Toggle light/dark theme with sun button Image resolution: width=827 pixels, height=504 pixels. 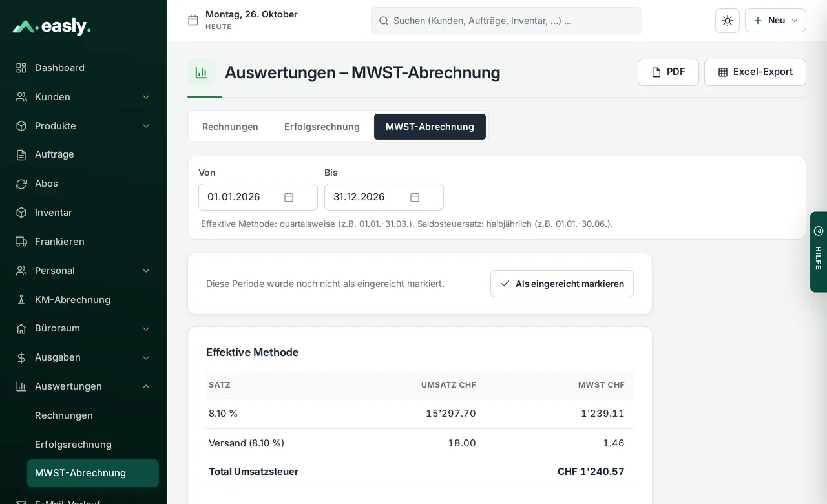728,21
